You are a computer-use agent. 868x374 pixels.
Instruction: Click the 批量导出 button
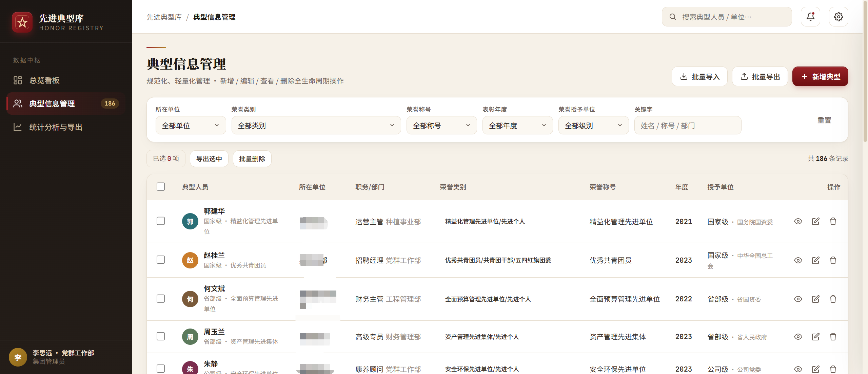[760, 76]
